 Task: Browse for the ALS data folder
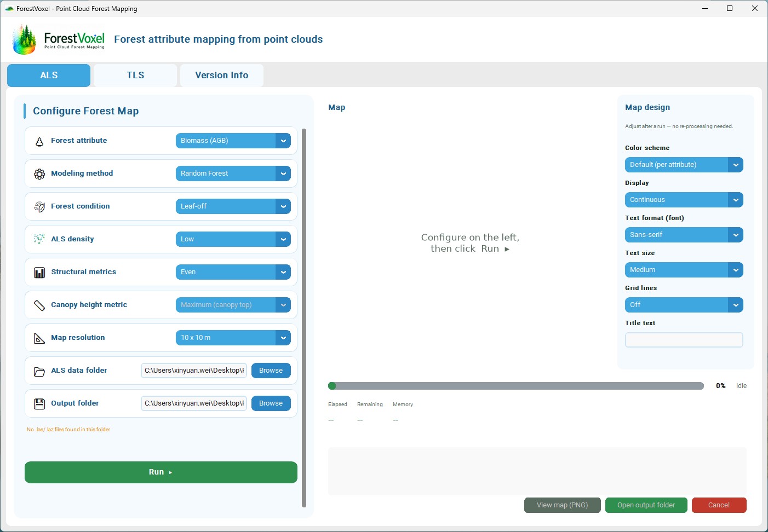(x=271, y=371)
